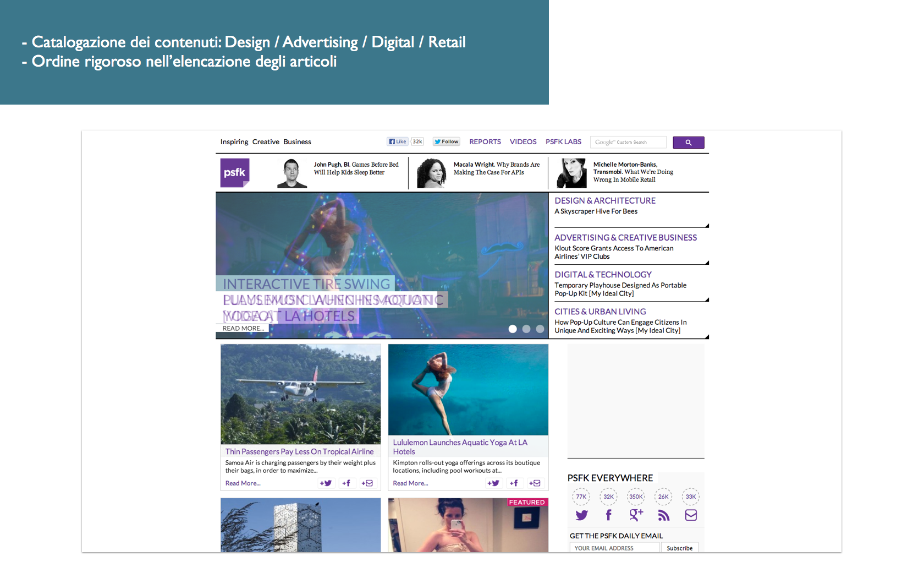924x578 pixels.
Task: Open Michelle Morton-Banks Transmobi article headline
Action: point(633,172)
